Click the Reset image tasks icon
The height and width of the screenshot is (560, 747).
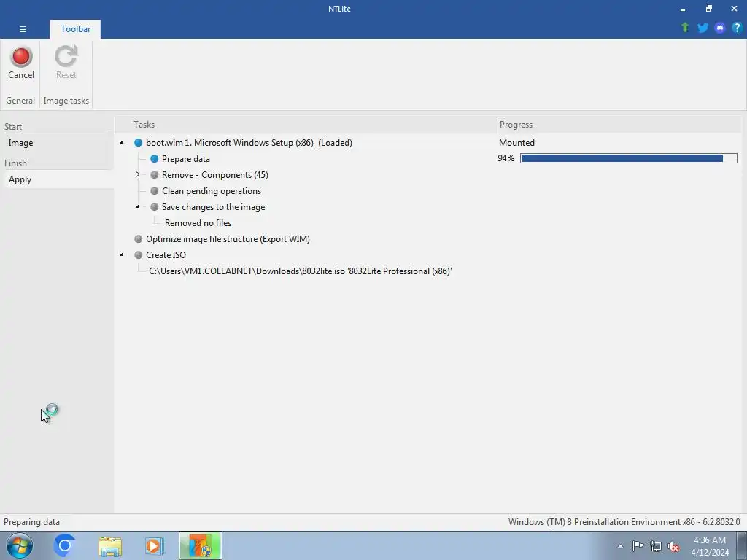point(66,63)
